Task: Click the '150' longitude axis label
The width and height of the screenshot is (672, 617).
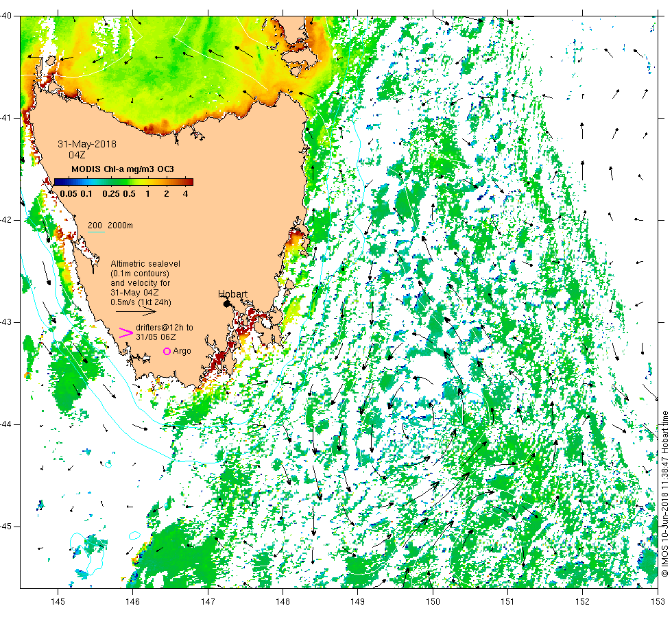Action: [x=433, y=602]
